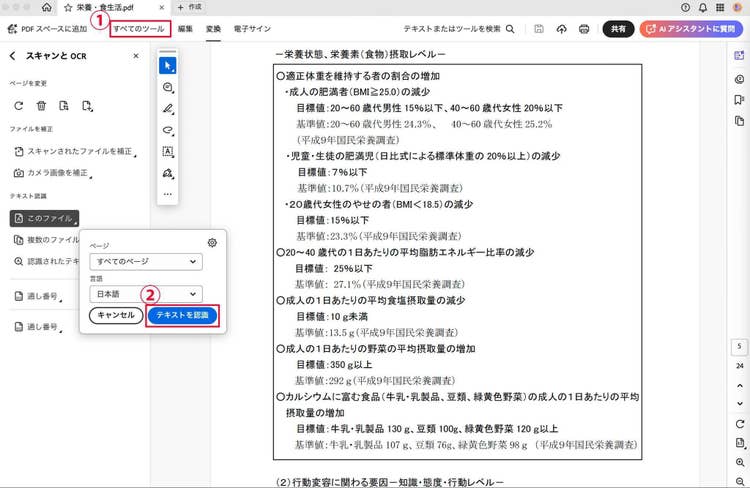The width and height of the screenshot is (750, 488).
Task: Choose the pen highlighter tool in toolbar
Action: coord(168,108)
